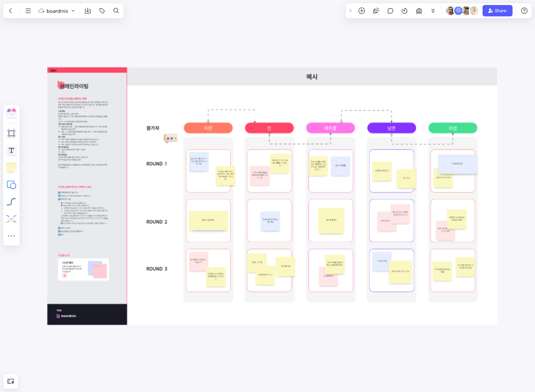Select the yellow sticky in 지민's ROUND 2 box
Image resolution: width=535 pixels, height=392 pixels.
208,221
